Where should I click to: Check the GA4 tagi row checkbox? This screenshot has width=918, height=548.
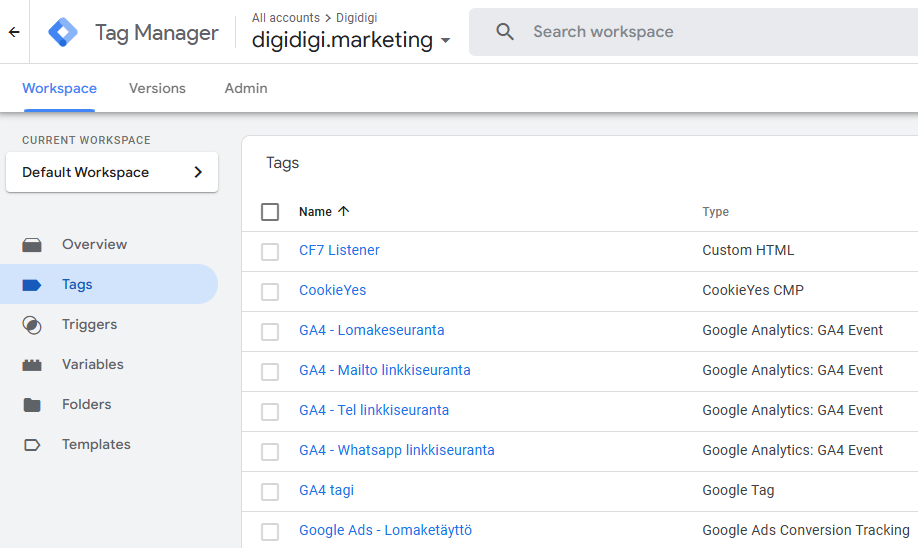tap(270, 492)
